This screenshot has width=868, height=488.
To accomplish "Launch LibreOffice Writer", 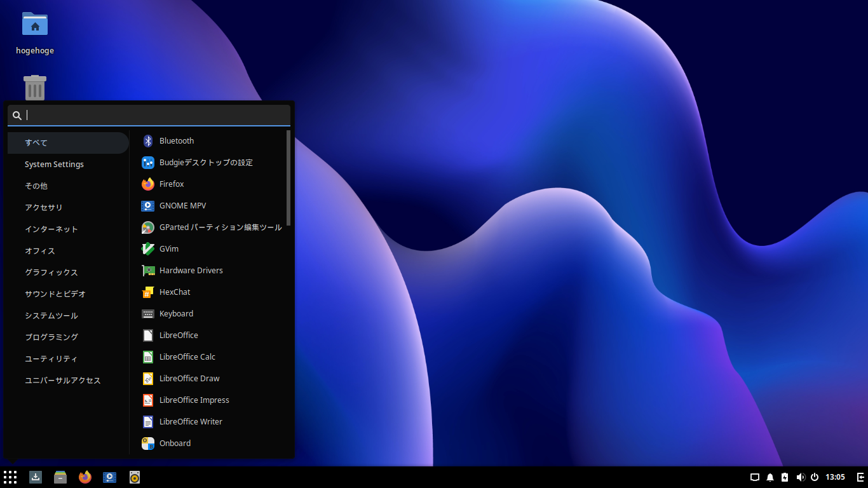I will 208,422.
